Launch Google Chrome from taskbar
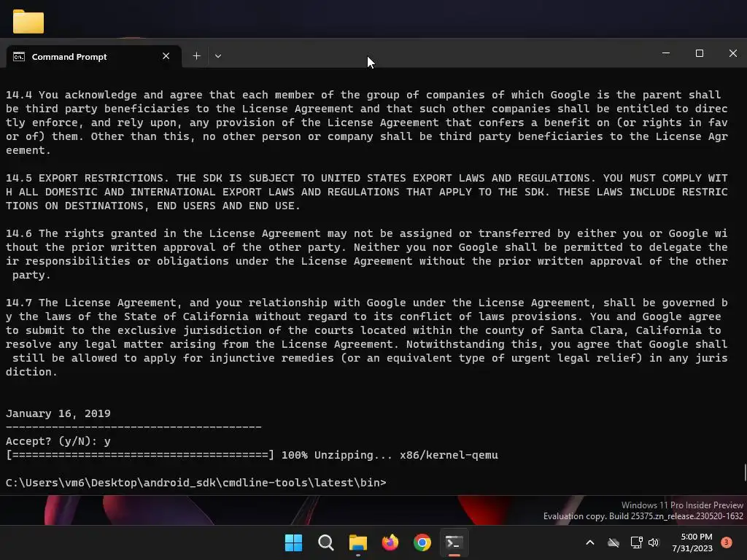The height and width of the screenshot is (560, 747). (422, 542)
